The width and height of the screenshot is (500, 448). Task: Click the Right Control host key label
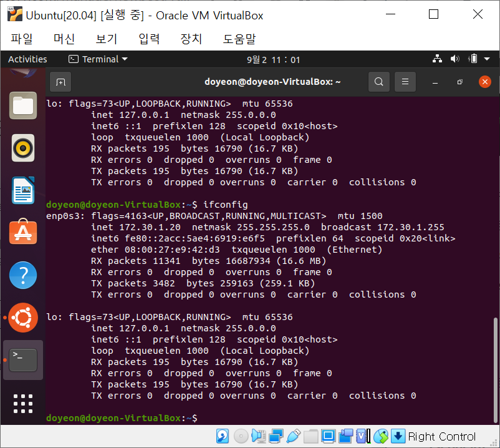(x=441, y=437)
